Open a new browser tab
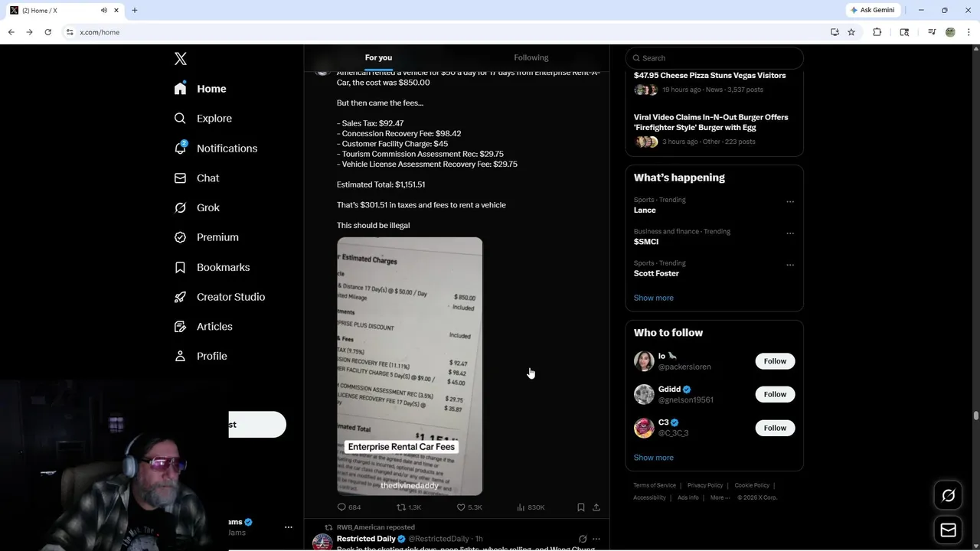Image resolution: width=980 pixels, height=551 pixels. (x=135, y=10)
